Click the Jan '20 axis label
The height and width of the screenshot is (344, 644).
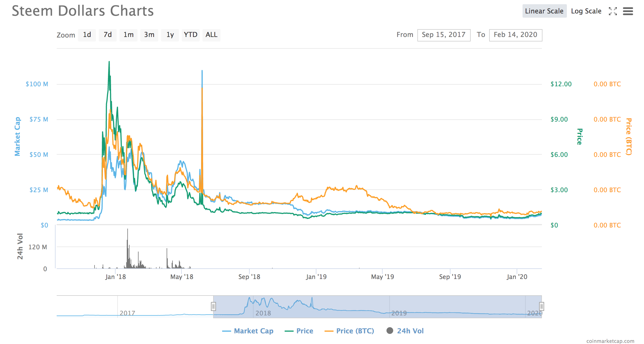pyautogui.click(x=517, y=277)
